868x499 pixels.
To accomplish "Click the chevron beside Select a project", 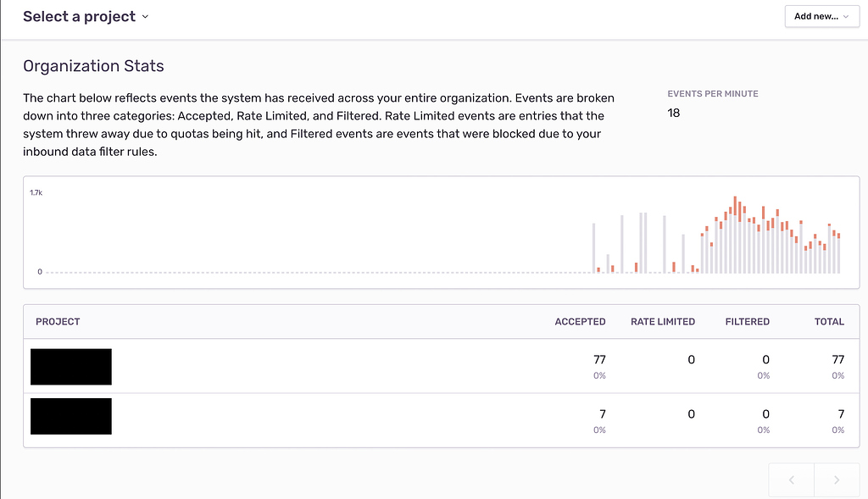I will click(145, 16).
